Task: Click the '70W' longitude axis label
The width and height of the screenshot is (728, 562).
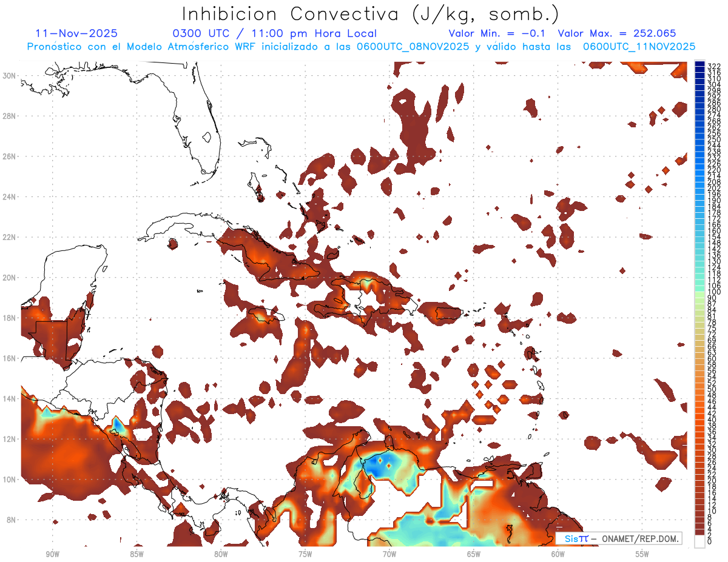Action: [389, 554]
